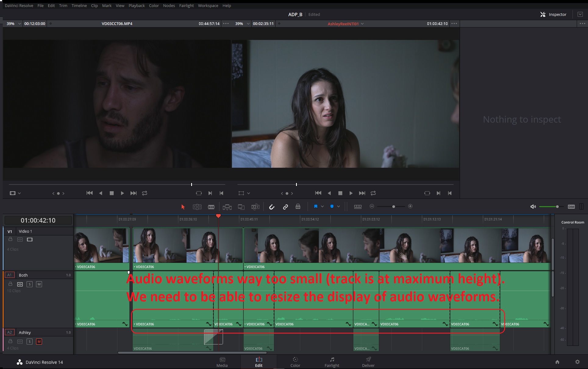The width and height of the screenshot is (588, 369).
Task: Open the Timeline menu
Action: tap(79, 5)
